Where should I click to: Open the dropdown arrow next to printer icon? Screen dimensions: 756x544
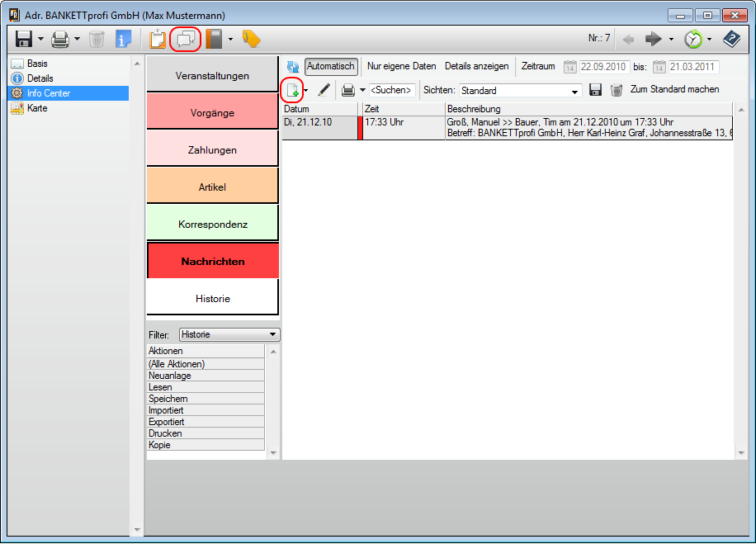362,90
